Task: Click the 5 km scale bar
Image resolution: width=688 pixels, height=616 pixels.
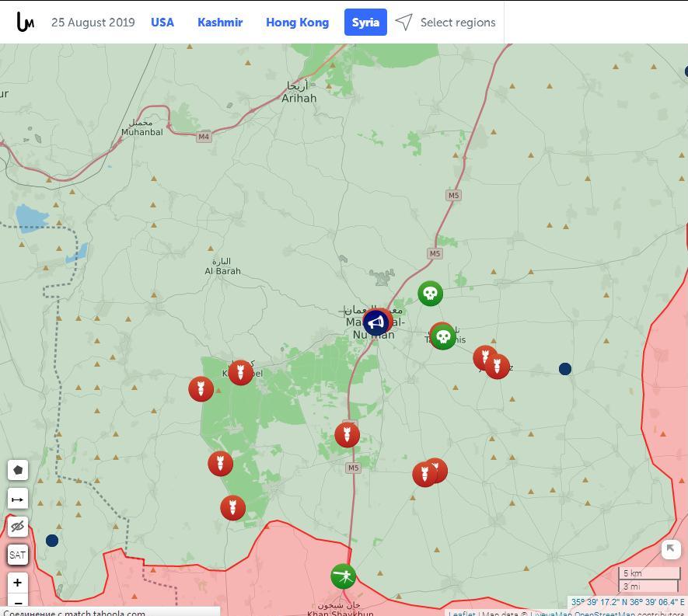Action: click(648, 573)
